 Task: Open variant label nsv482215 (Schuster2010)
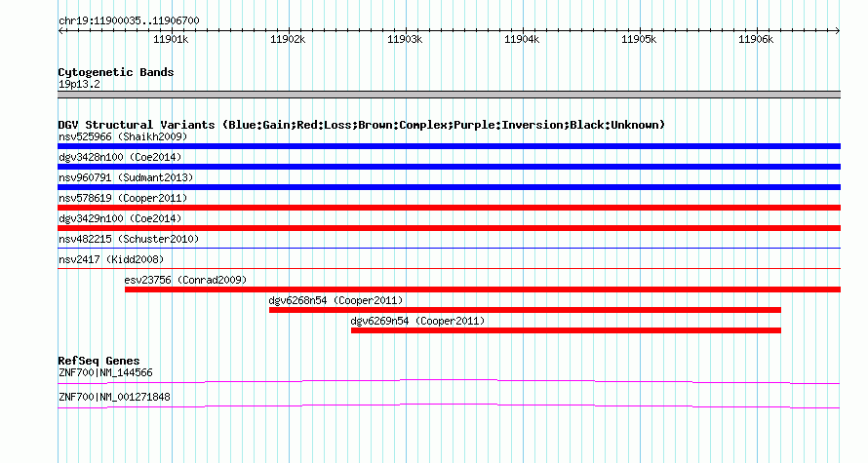[129, 239]
